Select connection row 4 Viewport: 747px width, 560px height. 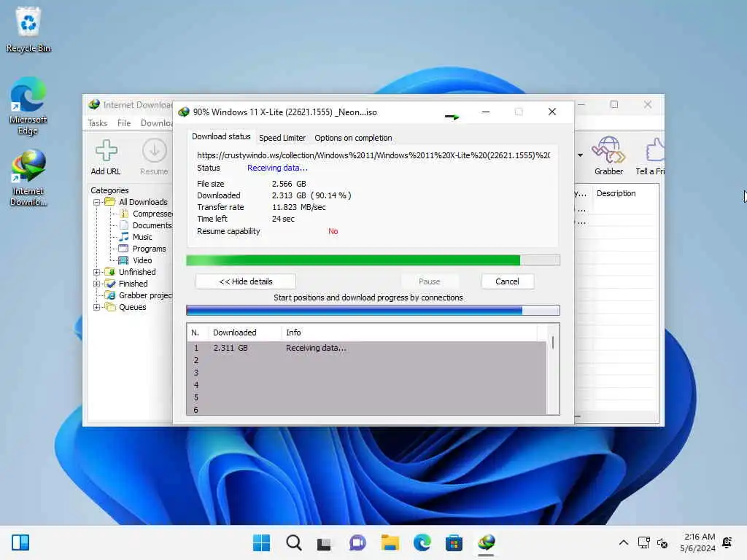coord(367,385)
